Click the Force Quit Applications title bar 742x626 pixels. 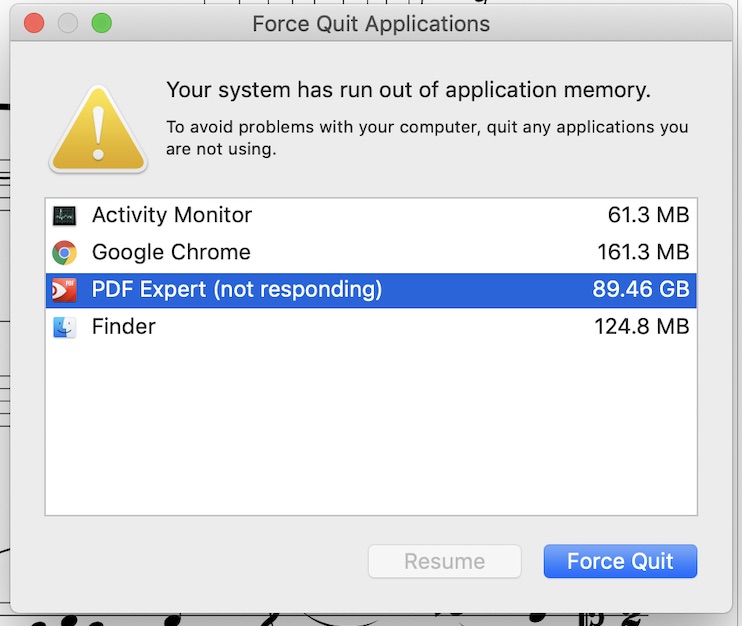coord(371,23)
